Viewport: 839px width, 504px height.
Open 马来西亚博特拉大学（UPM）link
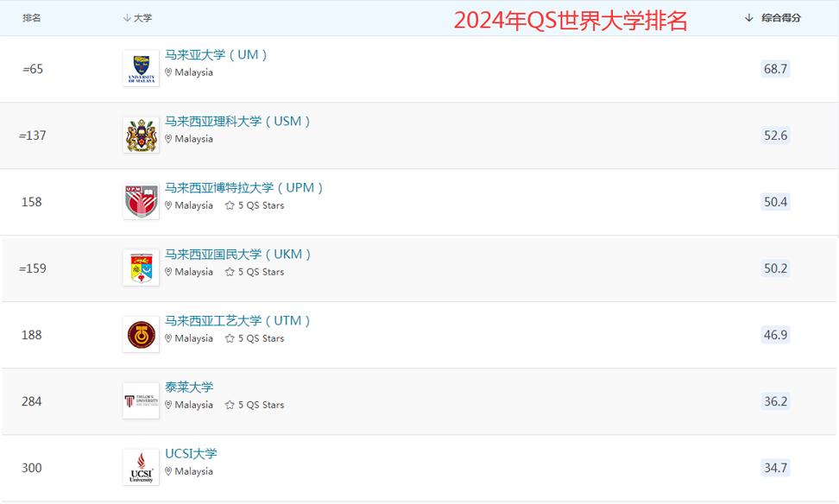pyautogui.click(x=244, y=188)
